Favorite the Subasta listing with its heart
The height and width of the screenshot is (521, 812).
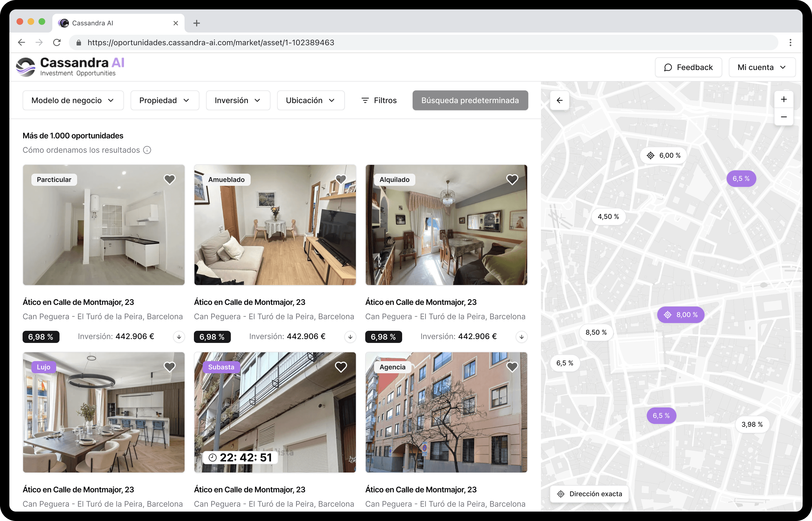click(341, 367)
